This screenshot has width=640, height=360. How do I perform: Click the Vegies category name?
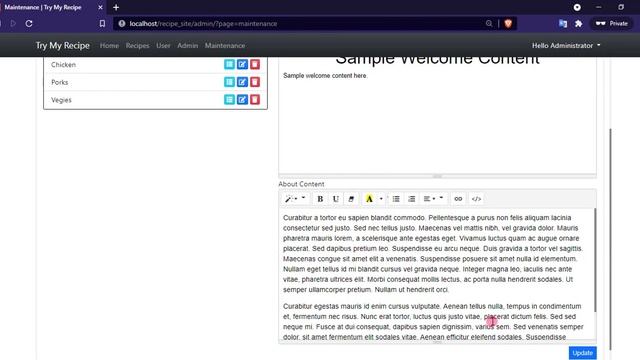tap(61, 100)
